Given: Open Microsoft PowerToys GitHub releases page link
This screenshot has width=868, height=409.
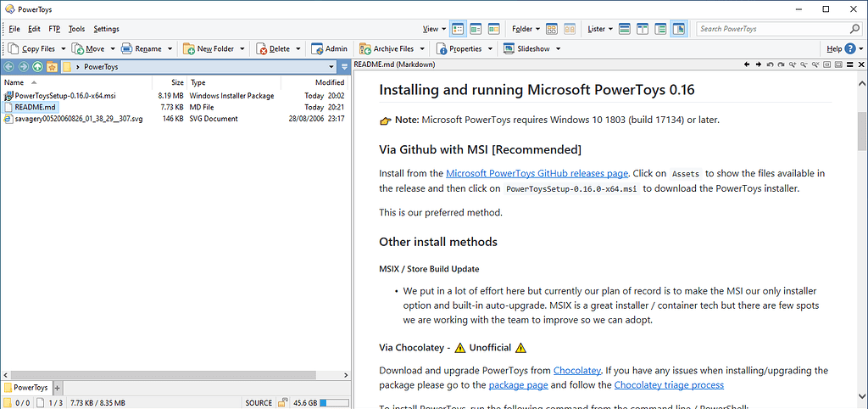Looking at the screenshot, I should [x=537, y=173].
